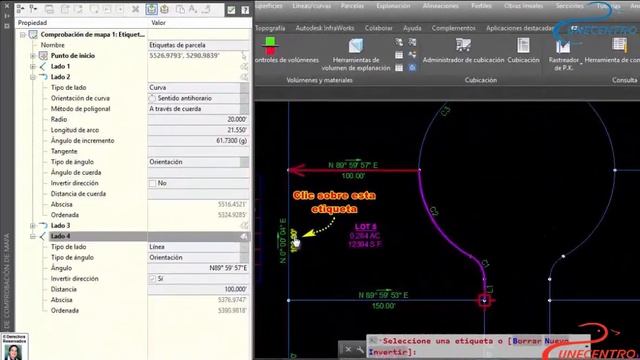Click the N 0° 00' 04" E drawing label
The height and width of the screenshot is (360, 640).
283,241
